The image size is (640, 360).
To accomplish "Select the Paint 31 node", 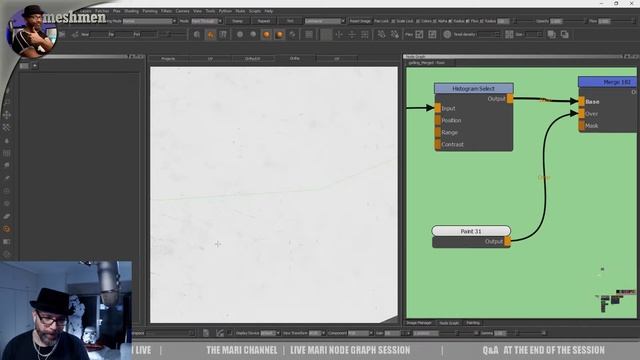I will (471, 231).
